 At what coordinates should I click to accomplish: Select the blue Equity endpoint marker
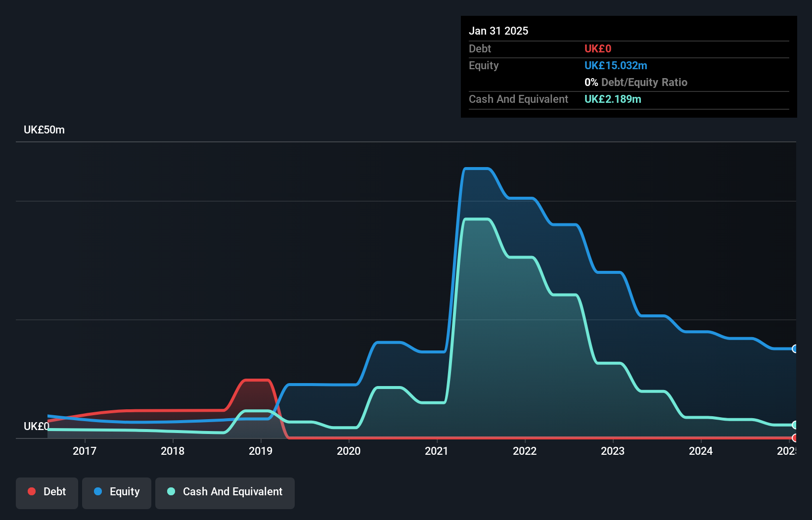click(x=795, y=348)
